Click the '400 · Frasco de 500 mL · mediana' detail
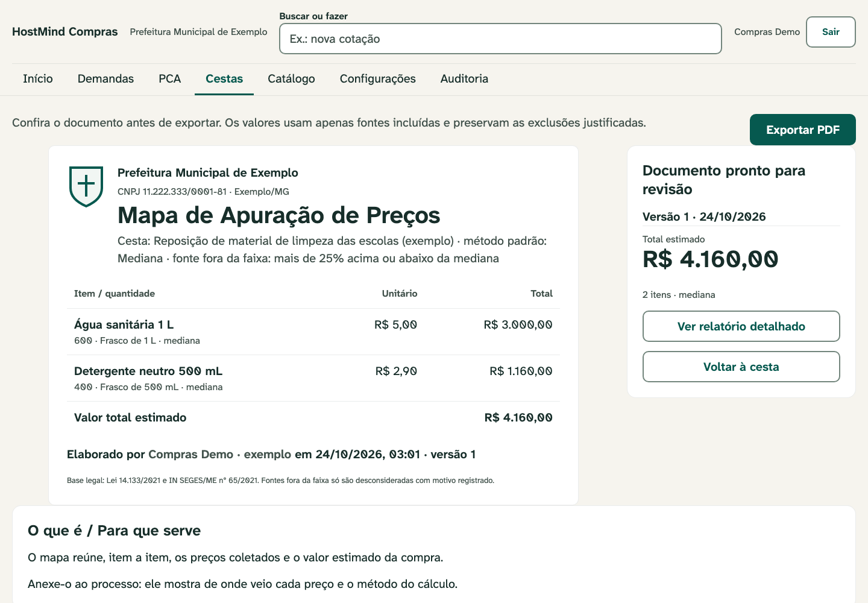 click(x=148, y=387)
